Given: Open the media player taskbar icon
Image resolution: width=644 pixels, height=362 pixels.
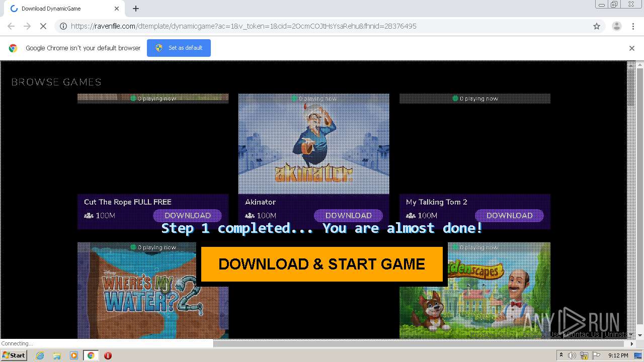Looking at the screenshot, I should [x=74, y=355].
